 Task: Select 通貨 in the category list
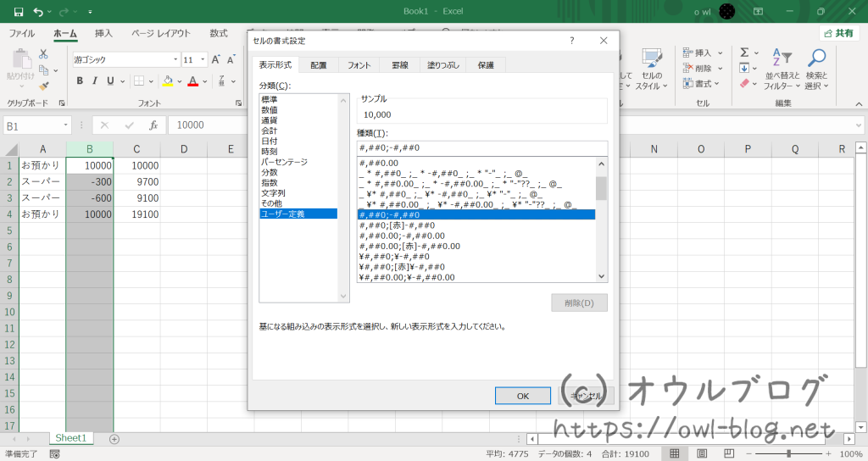[x=270, y=120]
